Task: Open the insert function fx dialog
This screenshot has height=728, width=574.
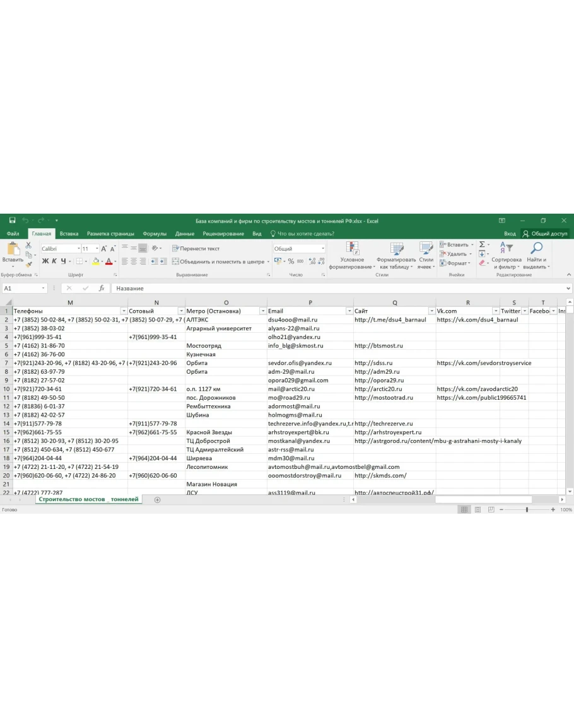Action: (102, 288)
